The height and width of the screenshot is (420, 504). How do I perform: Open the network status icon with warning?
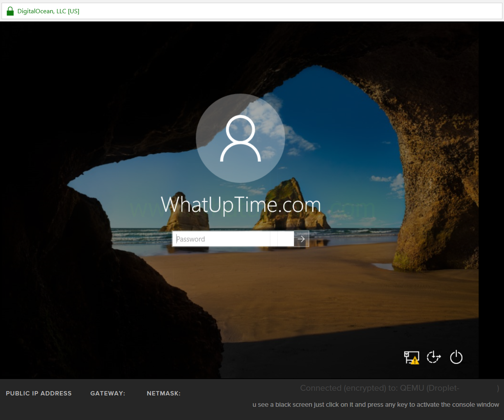412,357
